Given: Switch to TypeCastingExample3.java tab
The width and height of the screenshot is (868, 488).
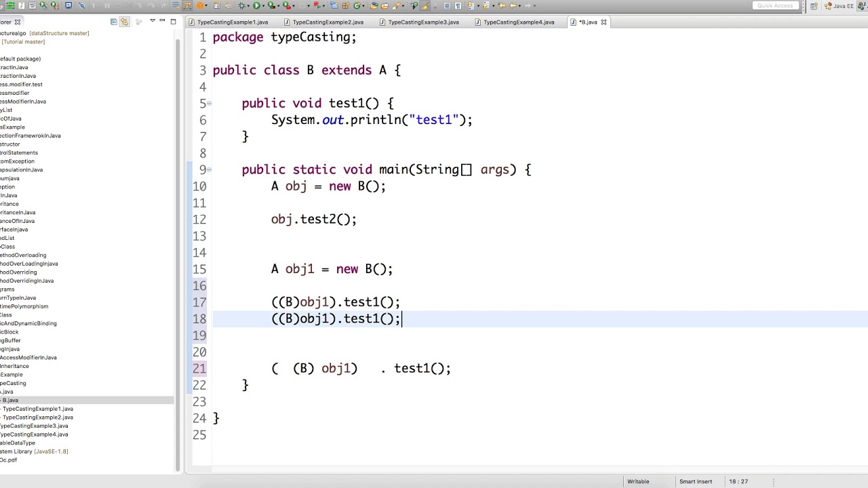Looking at the screenshot, I should coord(419,22).
